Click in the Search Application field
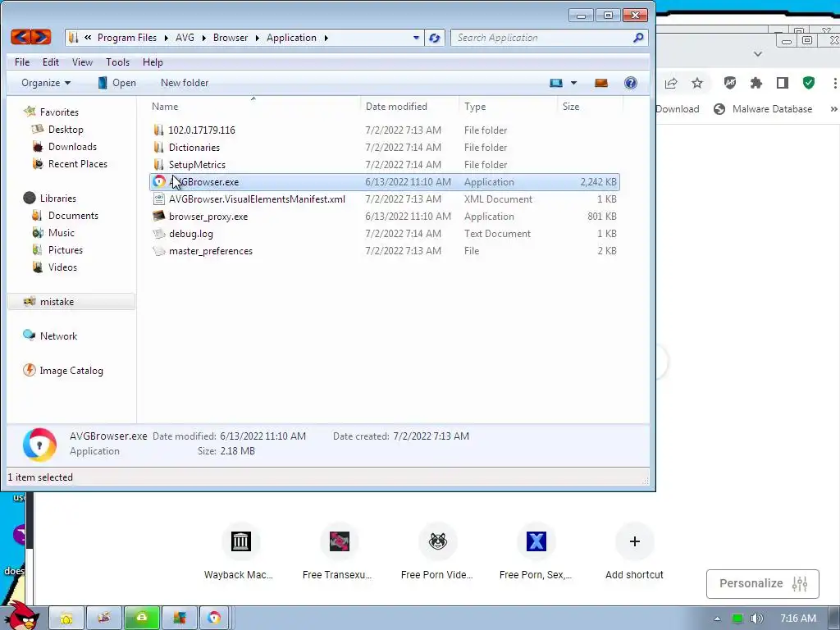The height and width of the screenshot is (630, 840). point(541,38)
